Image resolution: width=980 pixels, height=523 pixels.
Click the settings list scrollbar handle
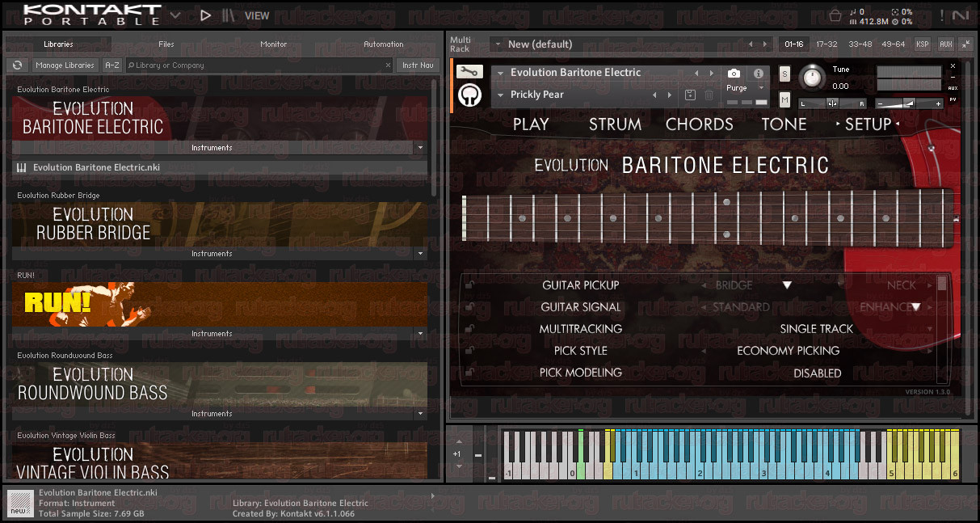pyautogui.click(x=942, y=284)
